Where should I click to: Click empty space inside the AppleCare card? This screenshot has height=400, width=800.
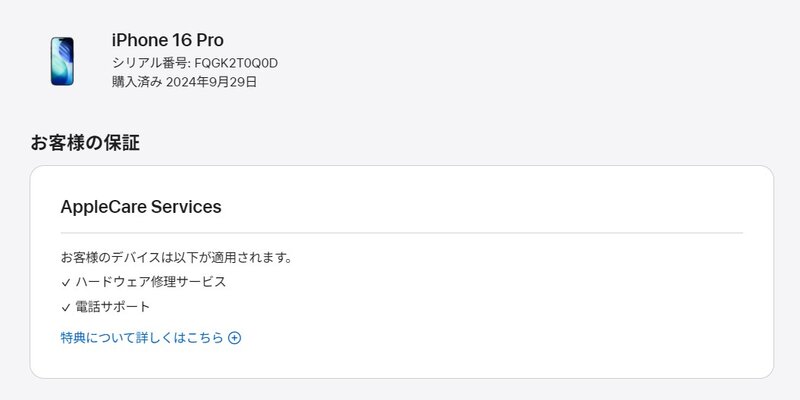(x=550, y=310)
